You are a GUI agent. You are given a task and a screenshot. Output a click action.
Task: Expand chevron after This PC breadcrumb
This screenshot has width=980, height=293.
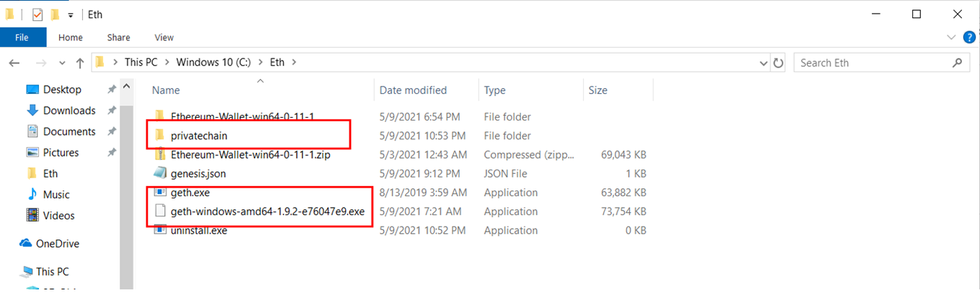pos(166,63)
